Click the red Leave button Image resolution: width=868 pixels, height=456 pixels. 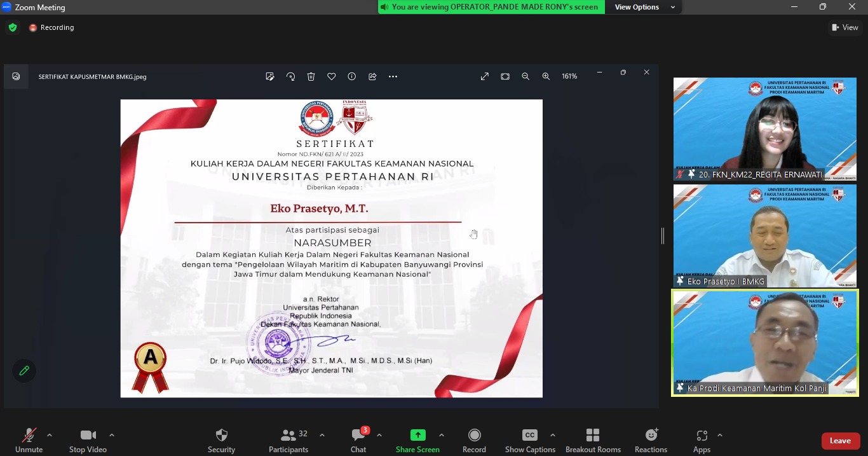click(x=840, y=441)
